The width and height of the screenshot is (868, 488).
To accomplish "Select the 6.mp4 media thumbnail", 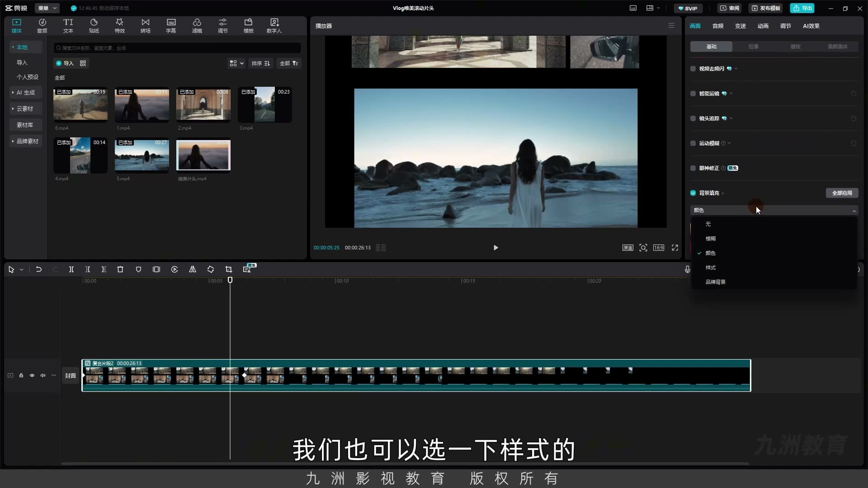I will [80, 104].
